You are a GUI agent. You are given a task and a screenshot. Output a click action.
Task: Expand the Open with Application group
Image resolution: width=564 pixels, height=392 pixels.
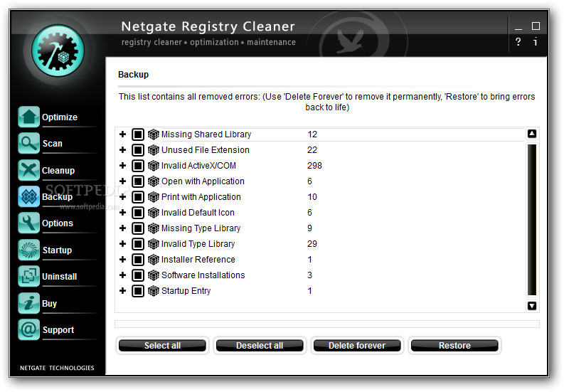coord(122,181)
